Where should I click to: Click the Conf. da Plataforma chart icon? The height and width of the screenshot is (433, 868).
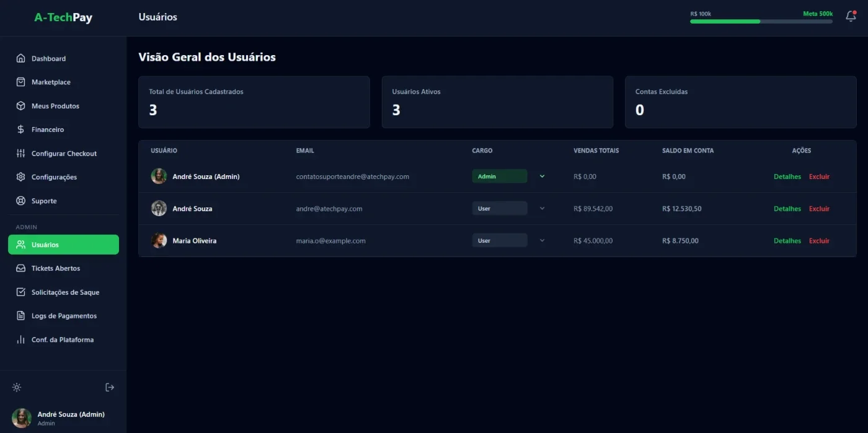point(20,339)
